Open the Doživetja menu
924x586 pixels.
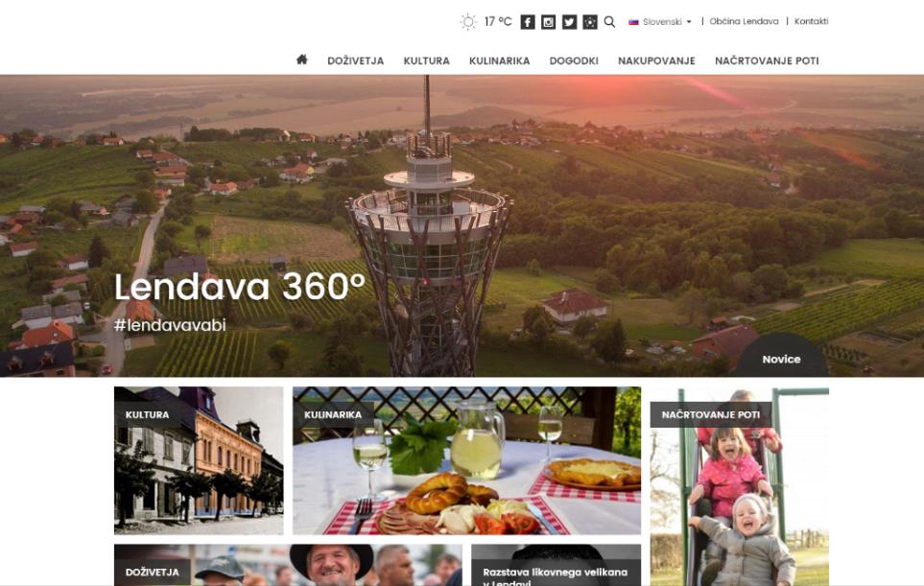pos(355,60)
